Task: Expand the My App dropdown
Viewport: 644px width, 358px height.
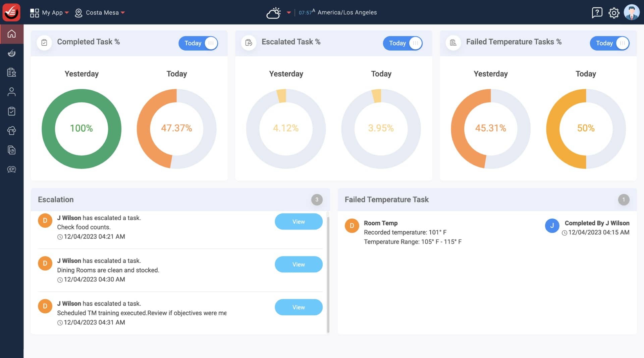Action: click(x=49, y=13)
